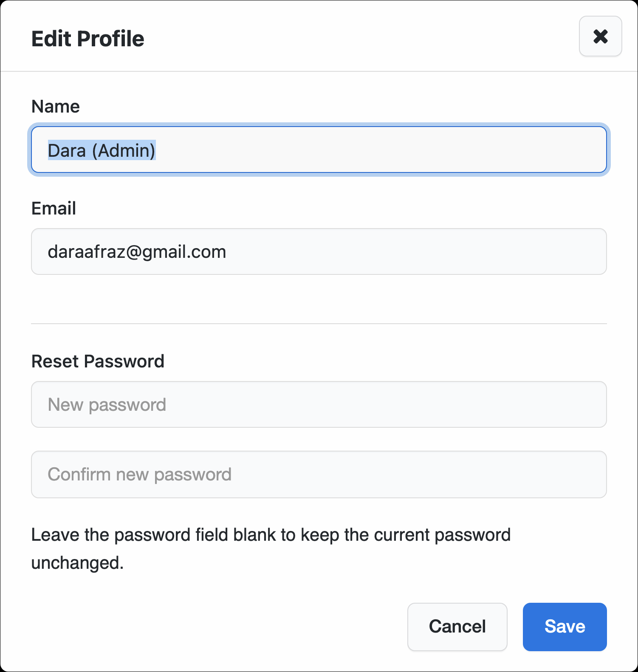Click the 'Reset Password' section heading
The width and height of the screenshot is (638, 672).
point(98,361)
